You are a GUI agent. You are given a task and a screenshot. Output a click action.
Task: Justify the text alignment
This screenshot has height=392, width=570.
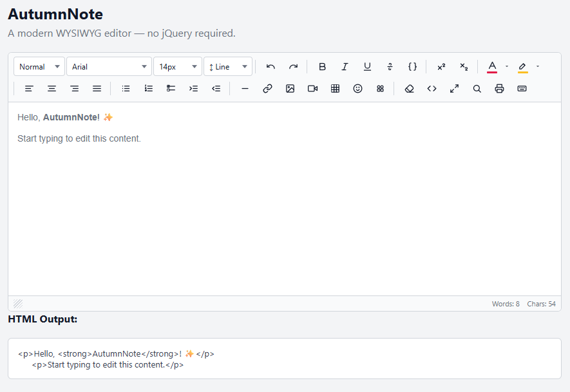point(97,89)
